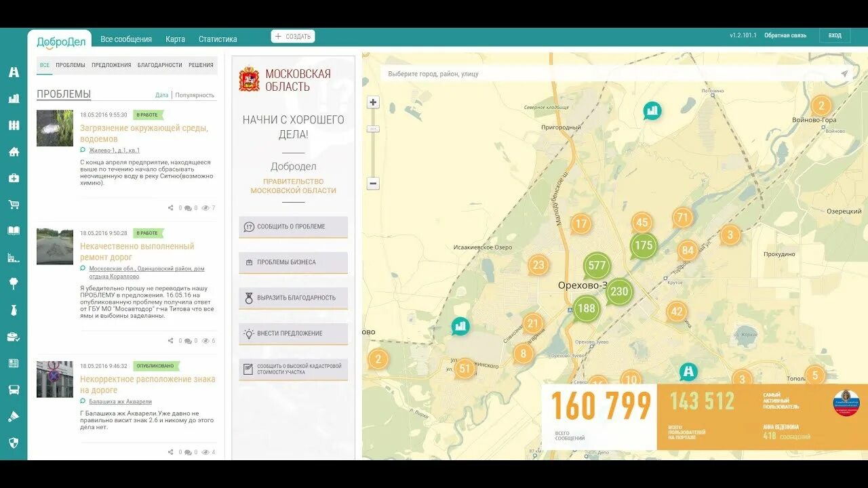
Task: Select the bar-chart buildings category icon in sidebar
Action: pos(14,98)
